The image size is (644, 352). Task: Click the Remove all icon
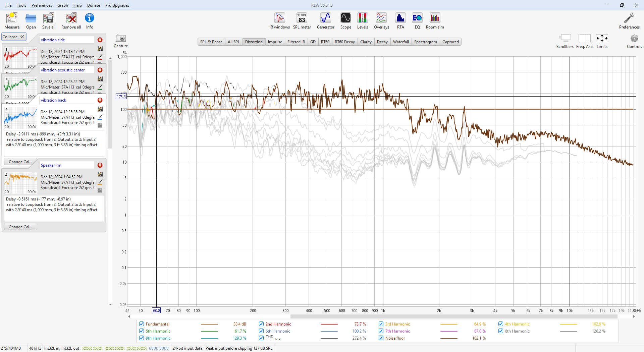[71, 18]
